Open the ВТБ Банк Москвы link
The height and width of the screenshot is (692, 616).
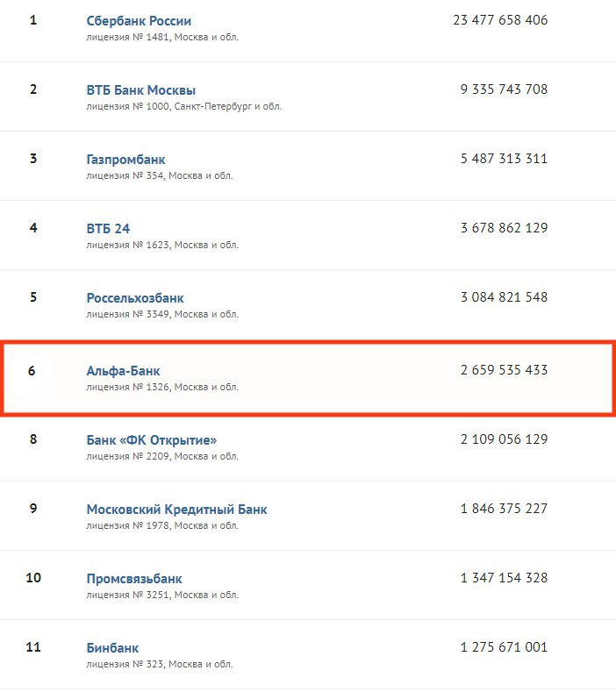[141, 90]
